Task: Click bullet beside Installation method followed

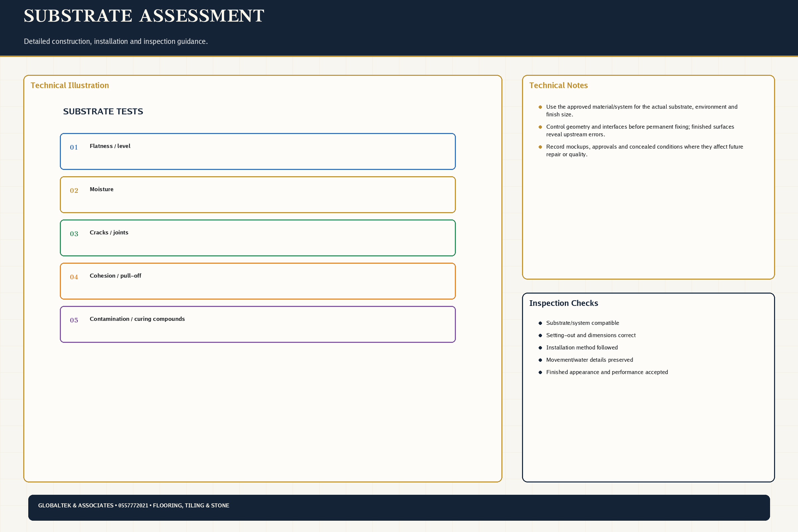Action: click(x=540, y=348)
